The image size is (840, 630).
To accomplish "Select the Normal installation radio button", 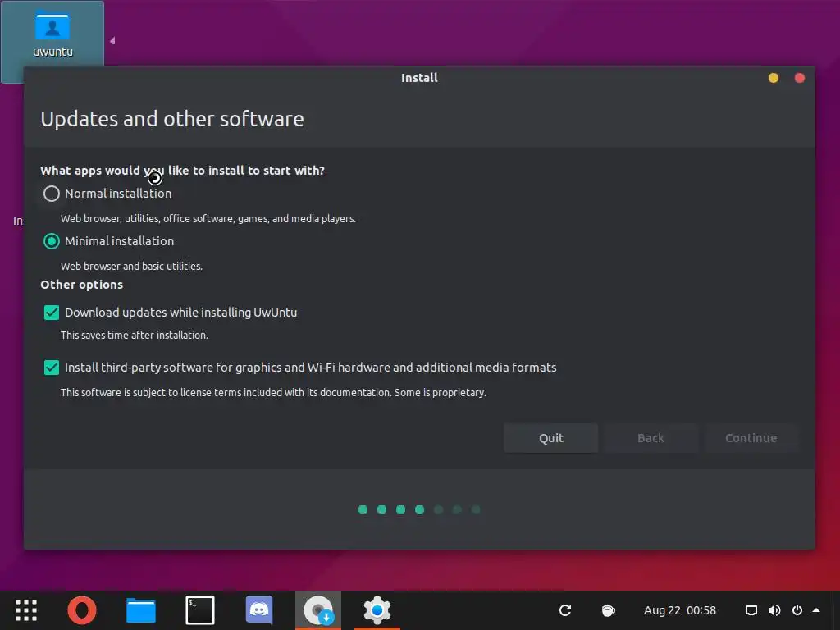I will click(52, 194).
